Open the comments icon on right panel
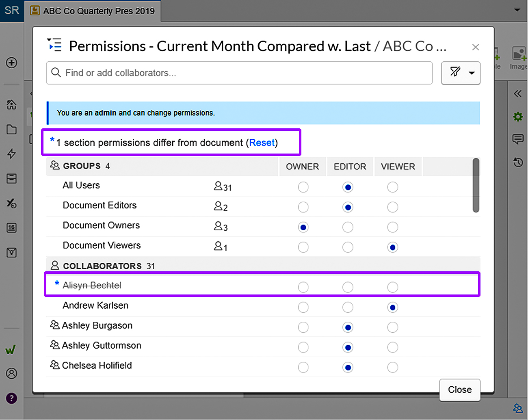Screen dimensions: 528x420 [518, 139]
